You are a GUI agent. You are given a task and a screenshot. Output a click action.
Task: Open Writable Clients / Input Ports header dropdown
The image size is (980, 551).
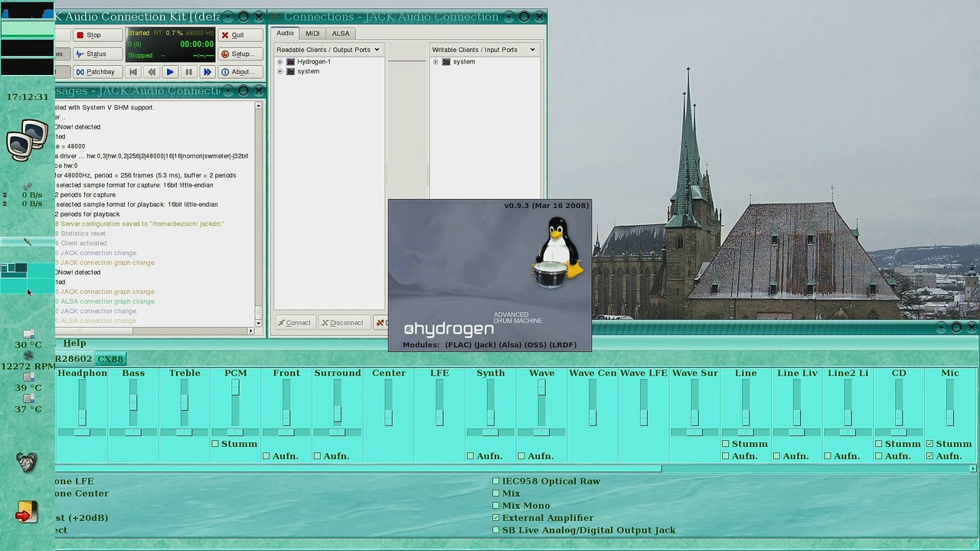tap(484, 50)
